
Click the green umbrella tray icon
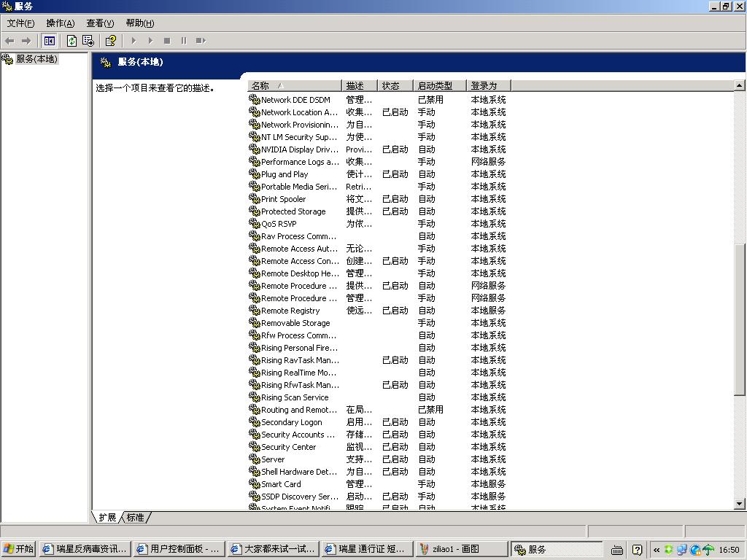click(708, 550)
